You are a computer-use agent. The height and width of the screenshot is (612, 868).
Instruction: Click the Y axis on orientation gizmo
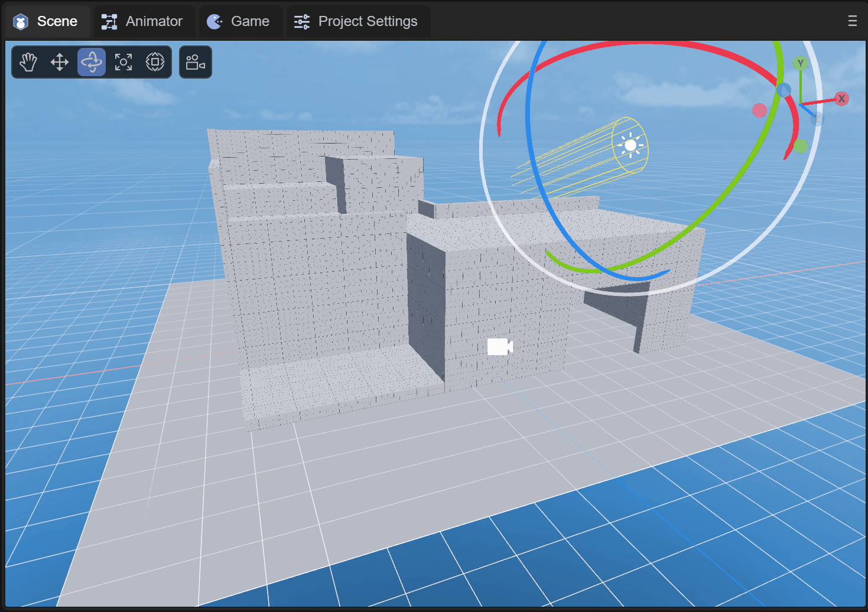(801, 63)
